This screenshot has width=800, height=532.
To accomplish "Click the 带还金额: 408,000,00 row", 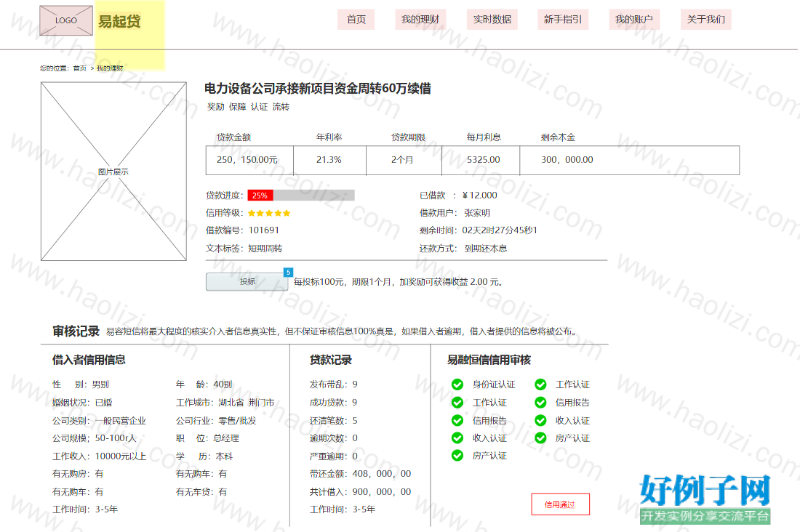I will (x=360, y=474).
